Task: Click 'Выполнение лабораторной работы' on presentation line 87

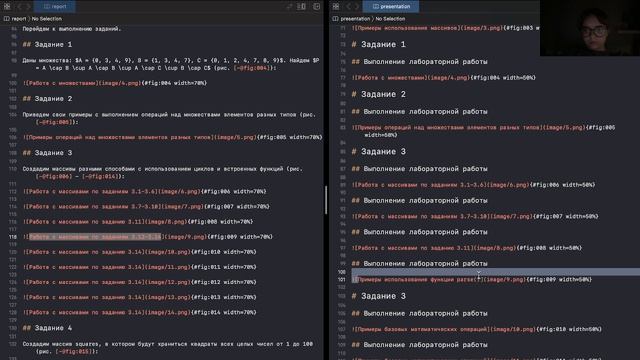Action: click(x=425, y=169)
